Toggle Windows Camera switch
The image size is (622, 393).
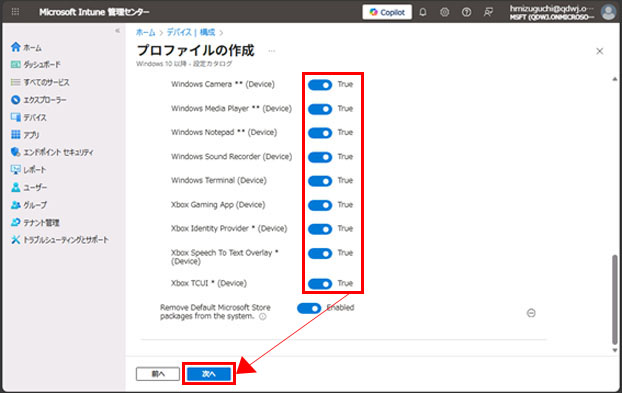320,85
